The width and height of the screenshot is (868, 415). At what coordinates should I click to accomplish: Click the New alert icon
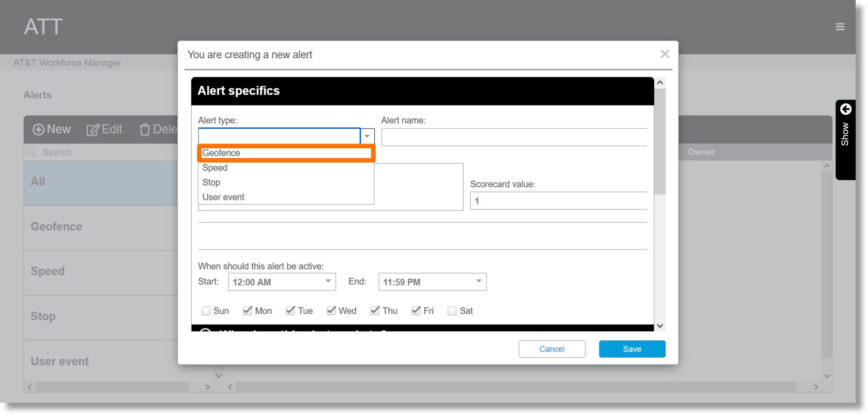point(52,129)
